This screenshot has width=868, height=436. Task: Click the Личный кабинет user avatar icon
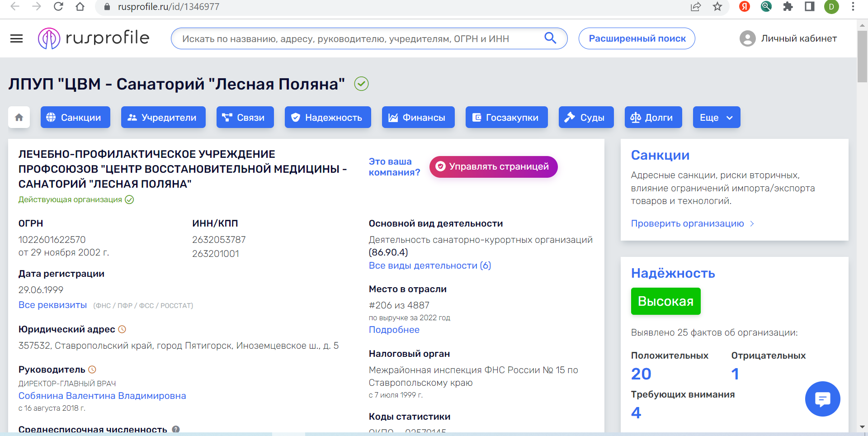tap(748, 38)
